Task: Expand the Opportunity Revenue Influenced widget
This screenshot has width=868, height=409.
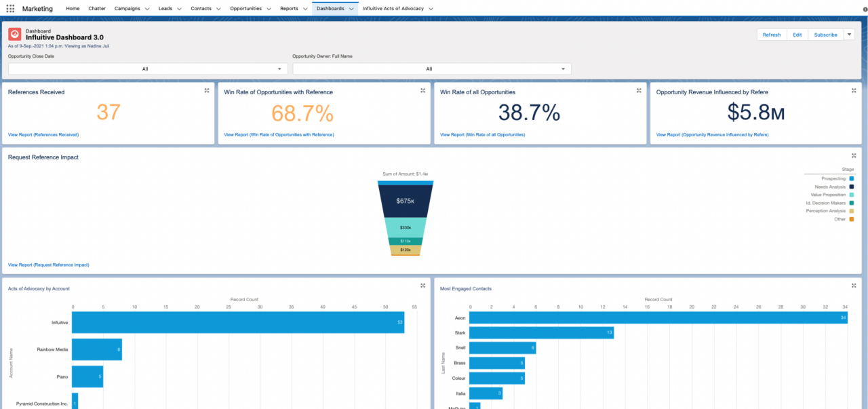Action: [853, 90]
